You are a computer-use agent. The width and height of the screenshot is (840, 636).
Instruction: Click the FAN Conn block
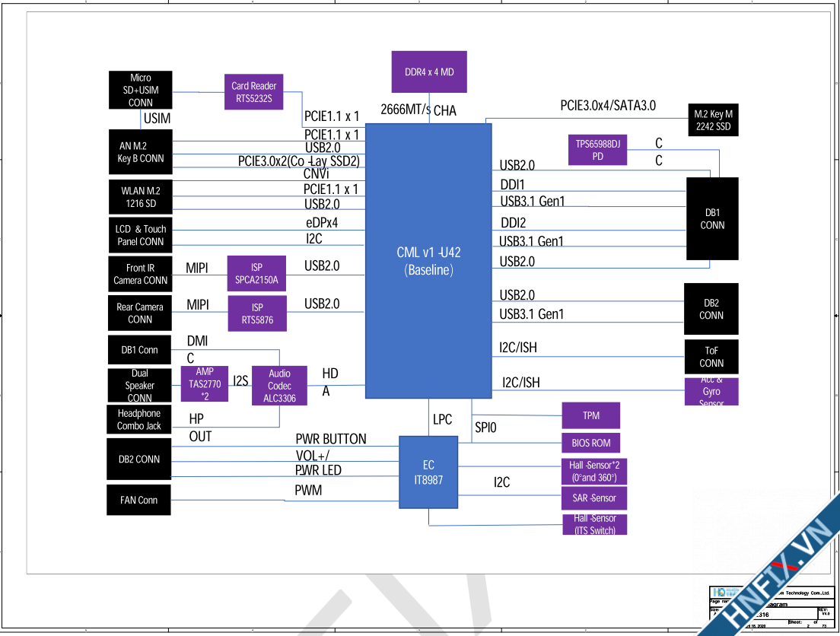(x=138, y=500)
